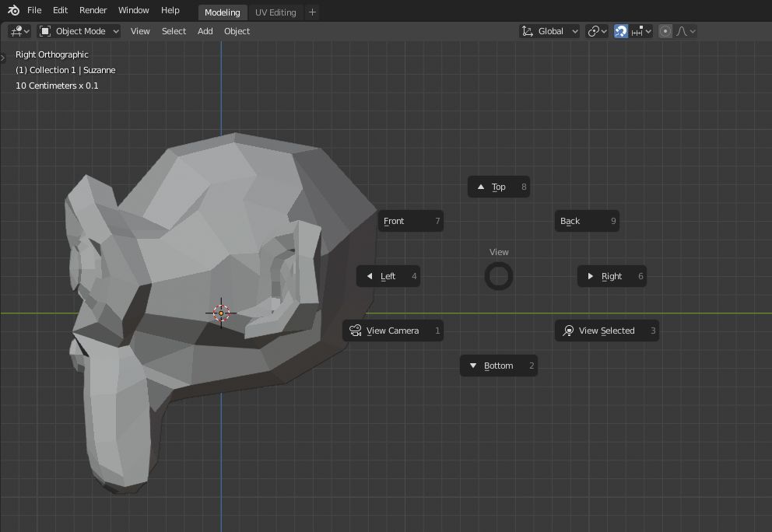Switch to the UV Editing tab

(275, 12)
